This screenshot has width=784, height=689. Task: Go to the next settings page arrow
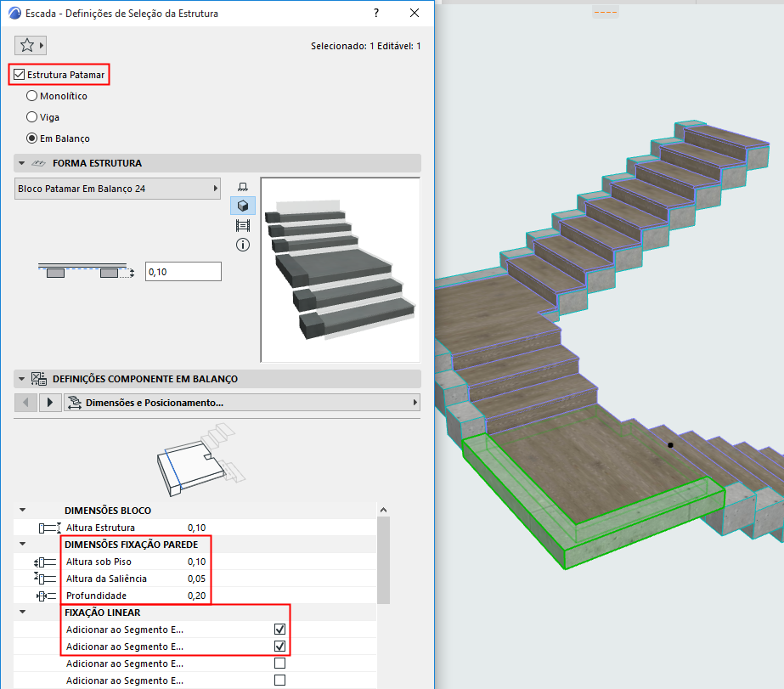point(50,402)
